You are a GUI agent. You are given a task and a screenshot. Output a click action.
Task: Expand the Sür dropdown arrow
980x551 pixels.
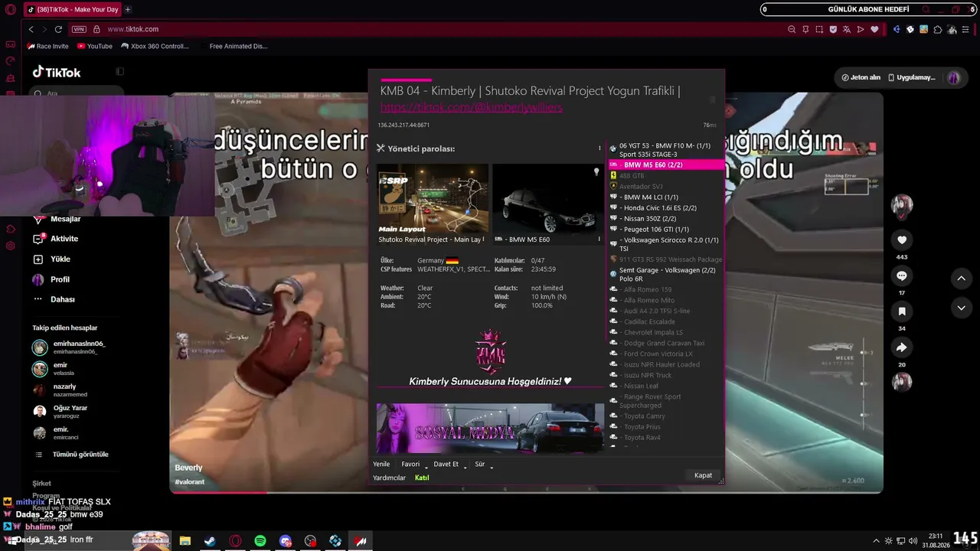(492, 466)
